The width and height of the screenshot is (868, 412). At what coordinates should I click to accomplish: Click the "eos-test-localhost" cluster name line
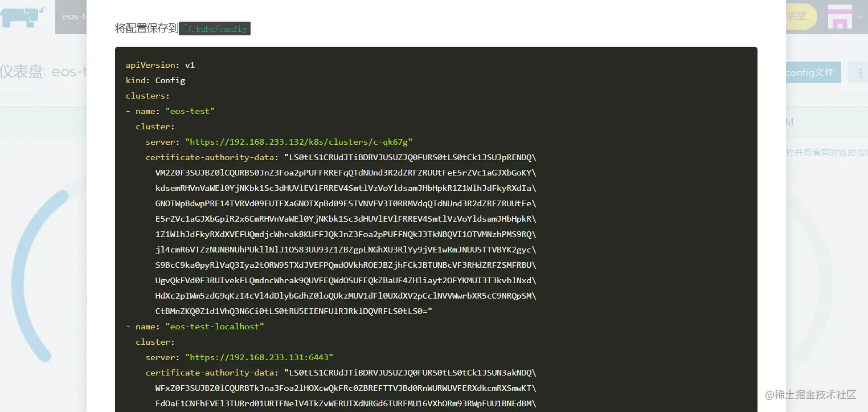[x=195, y=327]
